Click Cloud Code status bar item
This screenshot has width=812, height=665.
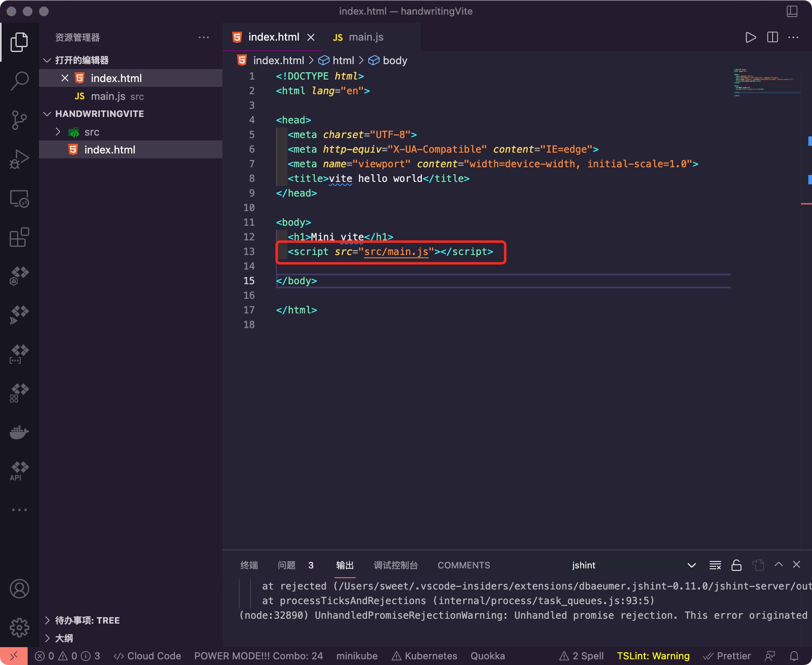pos(148,656)
